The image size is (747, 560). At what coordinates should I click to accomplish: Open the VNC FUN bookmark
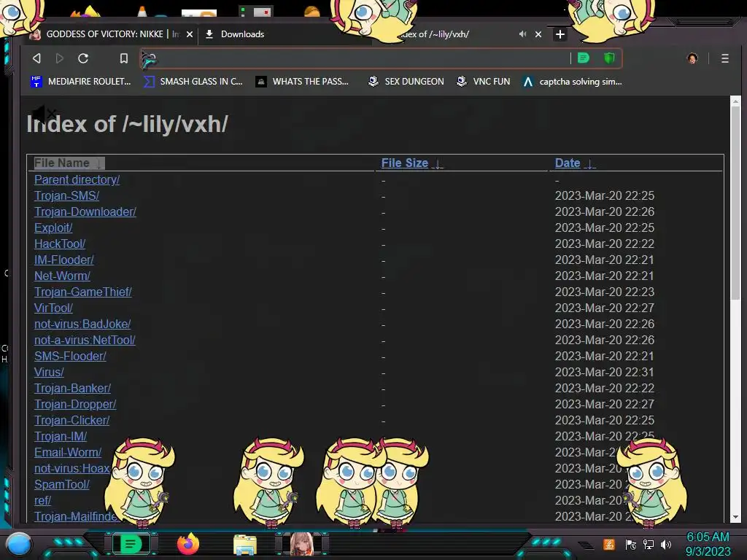(483, 82)
